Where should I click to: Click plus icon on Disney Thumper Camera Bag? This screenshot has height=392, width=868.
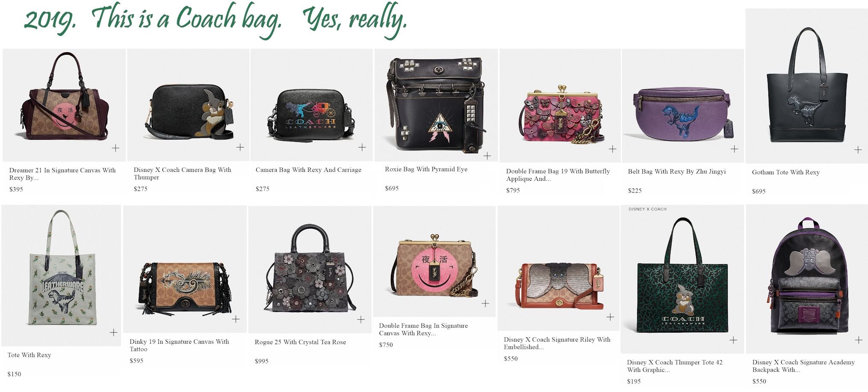click(x=240, y=147)
